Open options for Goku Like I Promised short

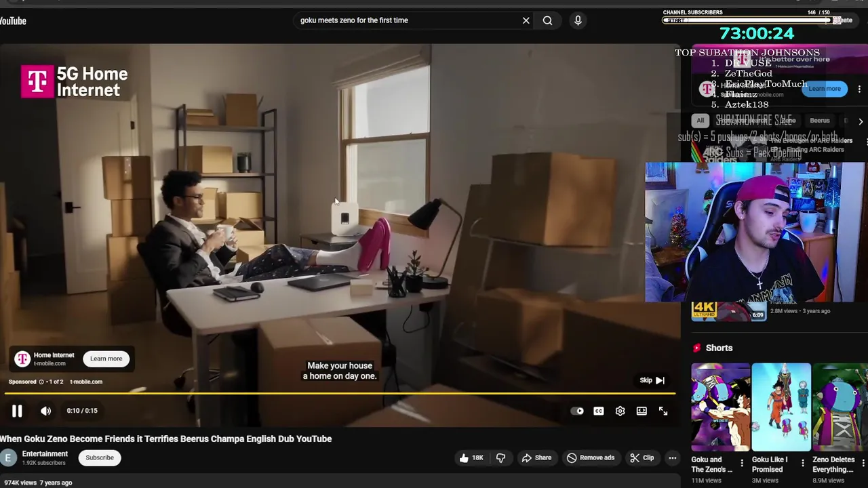point(802,464)
